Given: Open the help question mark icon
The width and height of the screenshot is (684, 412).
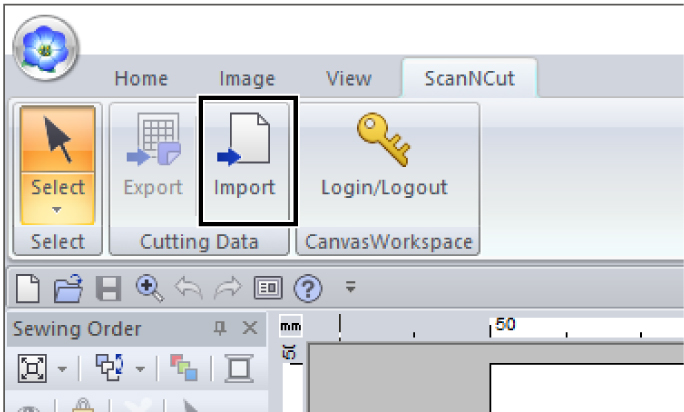Looking at the screenshot, I should (x=308, y=288).
